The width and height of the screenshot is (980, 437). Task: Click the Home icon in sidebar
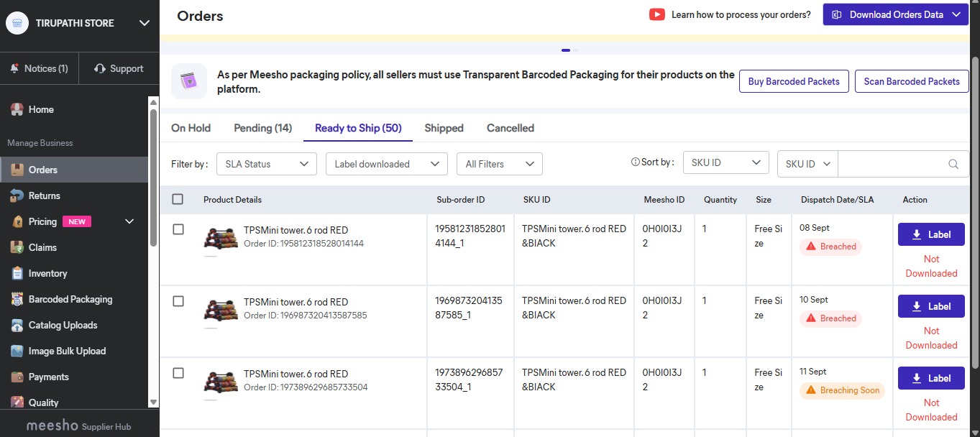pos(17,110)
